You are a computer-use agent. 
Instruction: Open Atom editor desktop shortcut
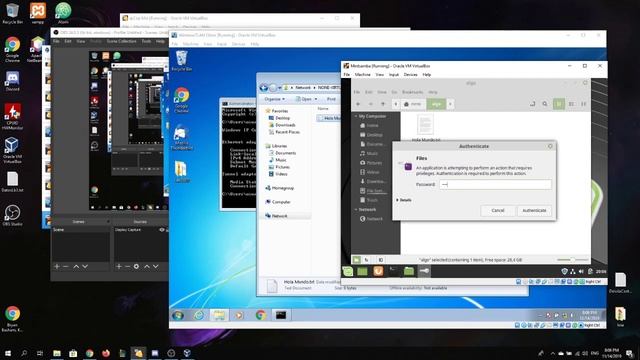tap(63, 13)
